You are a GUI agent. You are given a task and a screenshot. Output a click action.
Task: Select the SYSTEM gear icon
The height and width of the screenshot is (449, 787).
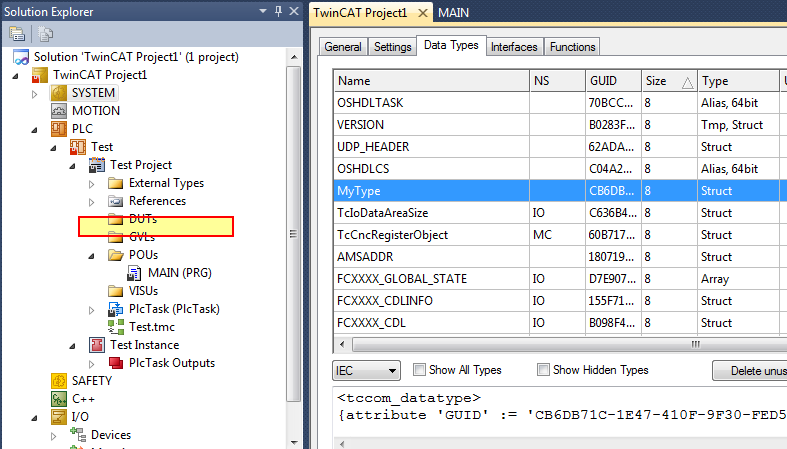pos(59,93)
